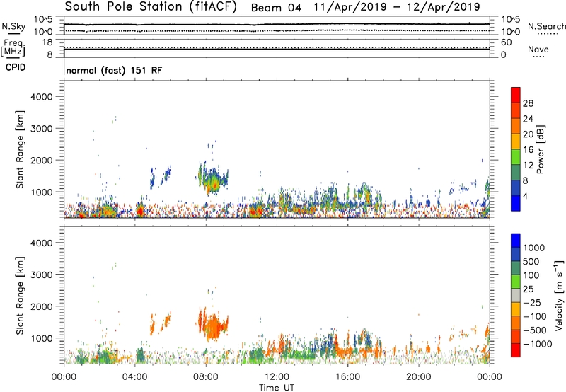Click the -100 velocity colorbar tick label
The image size is (566, 392).
click(535, 316)
